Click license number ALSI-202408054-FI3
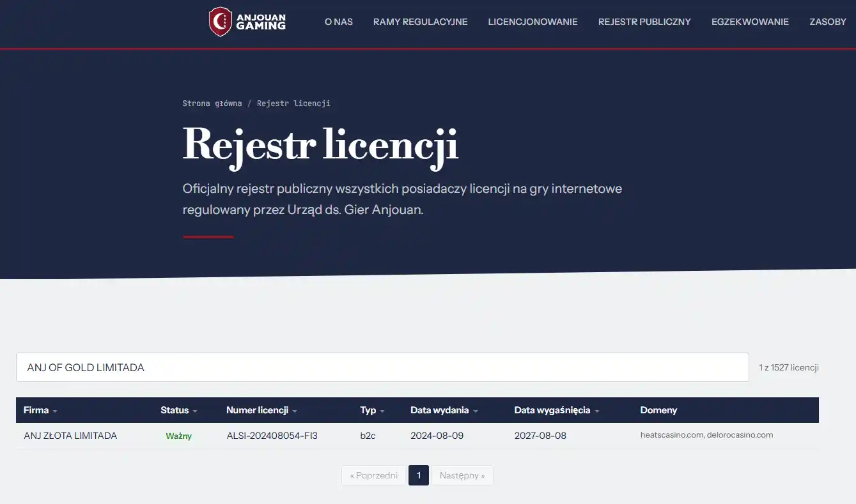Viewport: 856px width, 504px height. pyautogui.click(x=272, y=436)
